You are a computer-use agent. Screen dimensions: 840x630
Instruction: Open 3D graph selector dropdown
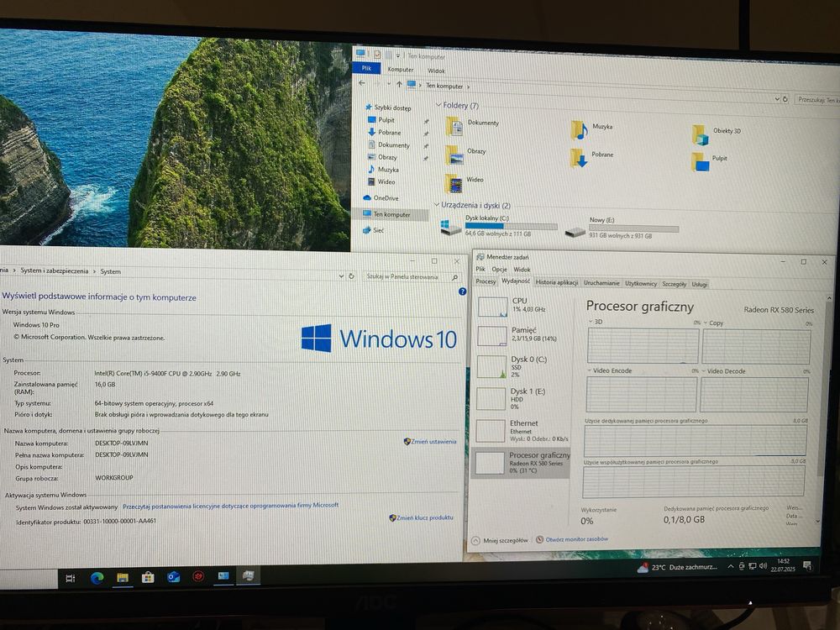pos(591,322)
